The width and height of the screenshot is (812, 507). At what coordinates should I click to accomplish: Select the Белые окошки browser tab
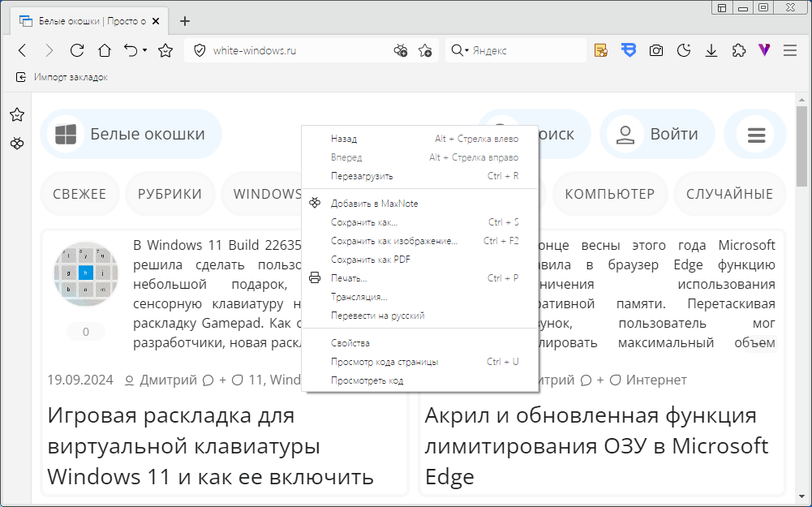click(90, 21)
